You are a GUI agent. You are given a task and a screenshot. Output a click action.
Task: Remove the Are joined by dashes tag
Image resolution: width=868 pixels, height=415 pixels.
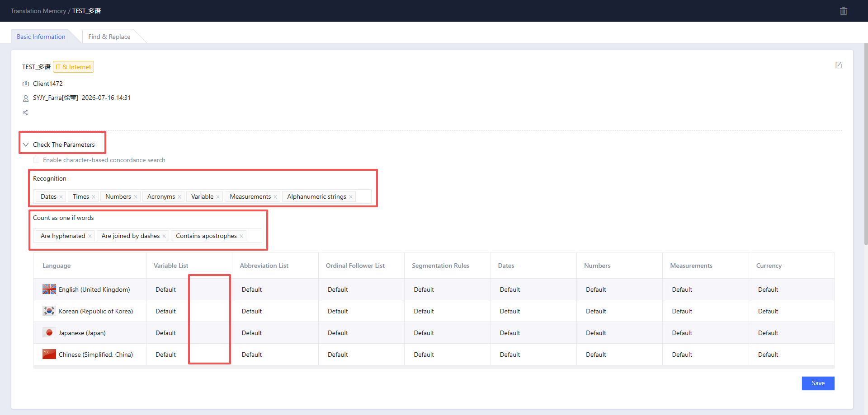[x=164, y=236]
